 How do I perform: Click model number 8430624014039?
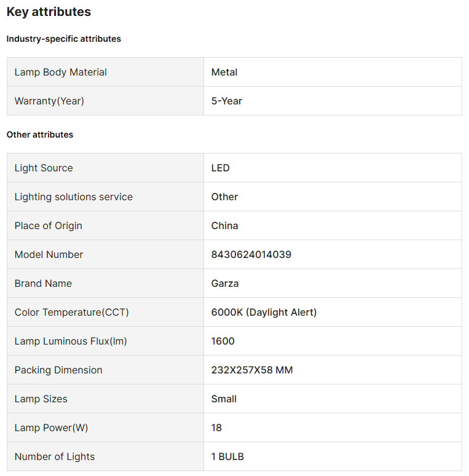(251, 254)
